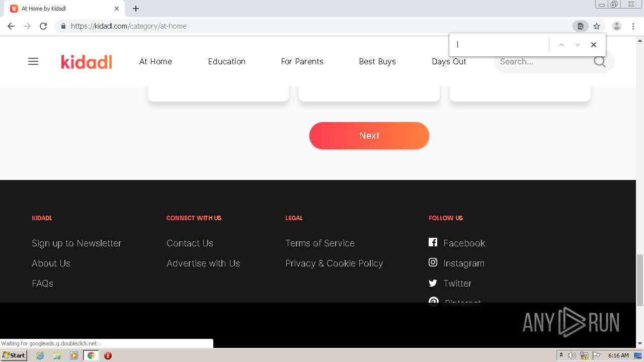Open Facebook text link
The width and height of the screenshot is (644, 362).
tap(464, 243)
